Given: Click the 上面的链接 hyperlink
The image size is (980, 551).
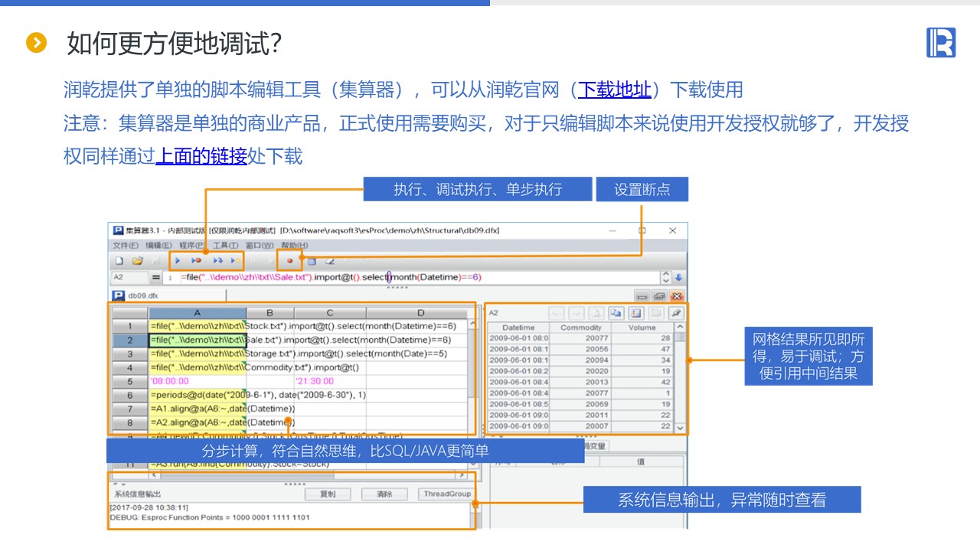Looking at the screenshot, I should tap(201, 156).
